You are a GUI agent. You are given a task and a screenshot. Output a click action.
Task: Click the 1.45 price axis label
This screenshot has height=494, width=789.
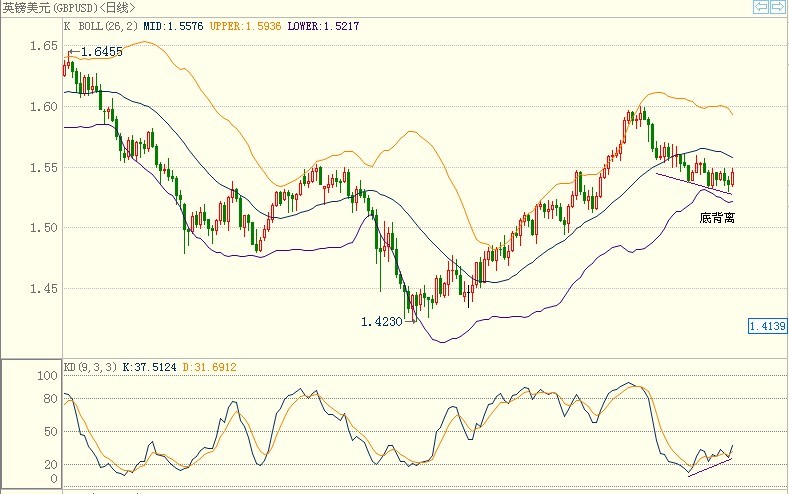coord(44,289)
